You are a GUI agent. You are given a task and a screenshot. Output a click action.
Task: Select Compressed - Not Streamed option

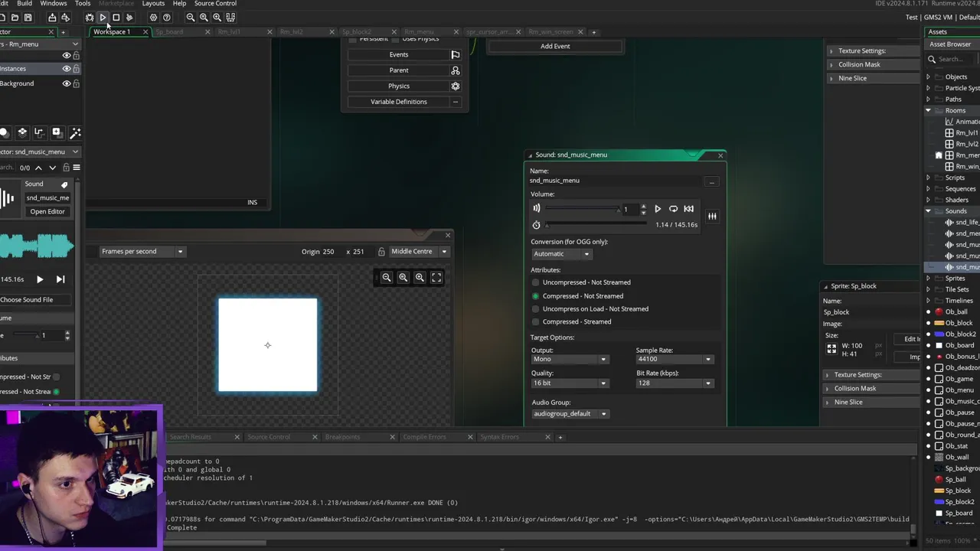click(x=536, y=296)
